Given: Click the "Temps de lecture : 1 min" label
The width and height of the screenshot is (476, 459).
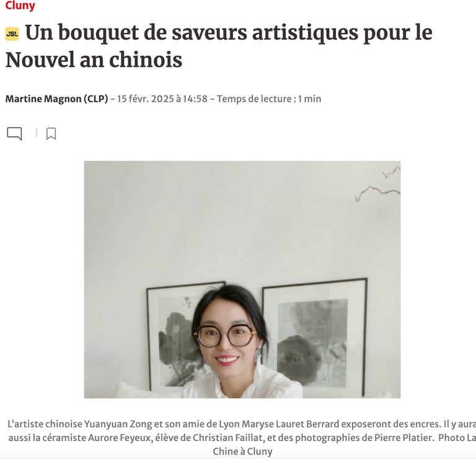Looking at the screenshot, I should pyautogui.click(x=268, y=99).
